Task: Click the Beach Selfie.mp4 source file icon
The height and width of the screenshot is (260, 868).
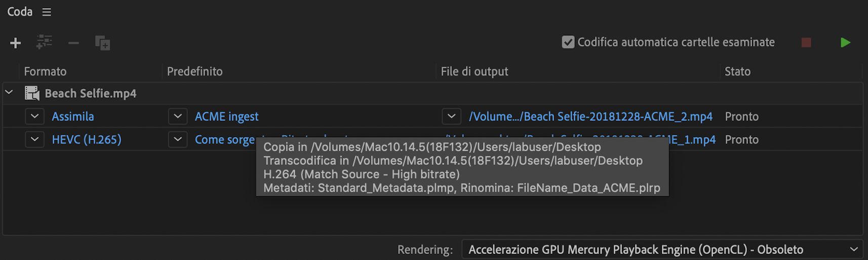Action: click(x=32, y=94)
